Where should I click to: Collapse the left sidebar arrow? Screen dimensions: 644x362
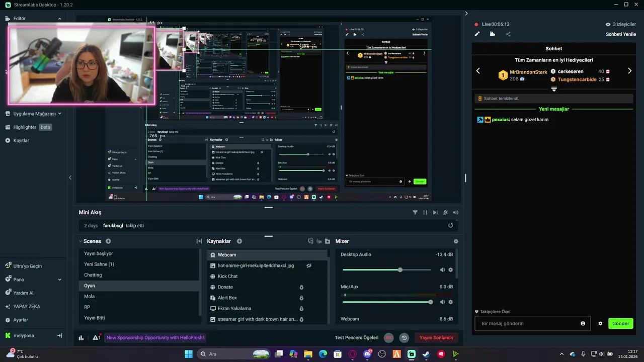(70, 177)
